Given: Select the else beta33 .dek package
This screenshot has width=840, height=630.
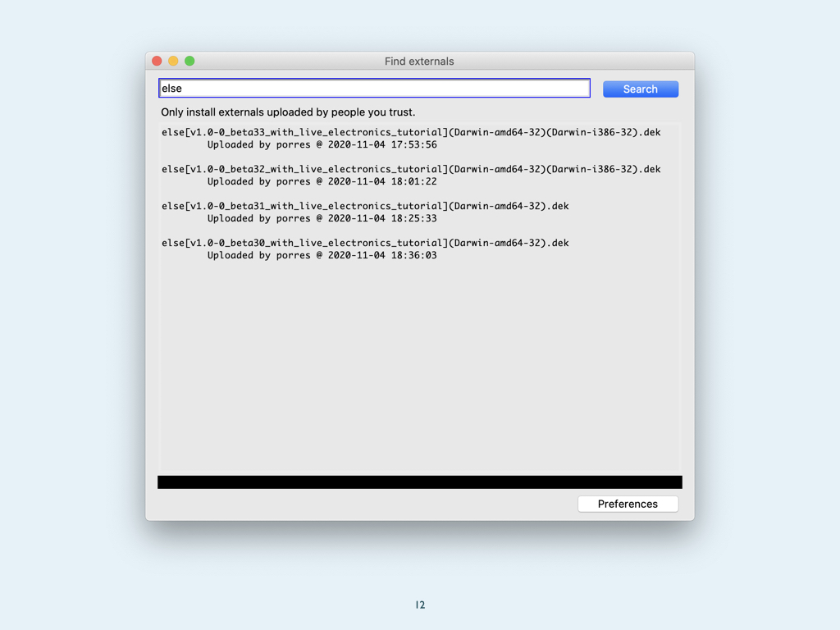Looking at the screenshot, I should 410,132.
